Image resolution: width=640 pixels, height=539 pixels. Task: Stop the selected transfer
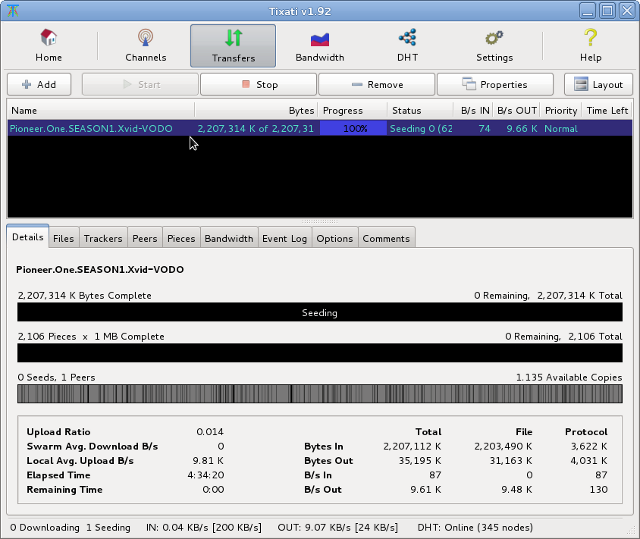coord(258,84)
